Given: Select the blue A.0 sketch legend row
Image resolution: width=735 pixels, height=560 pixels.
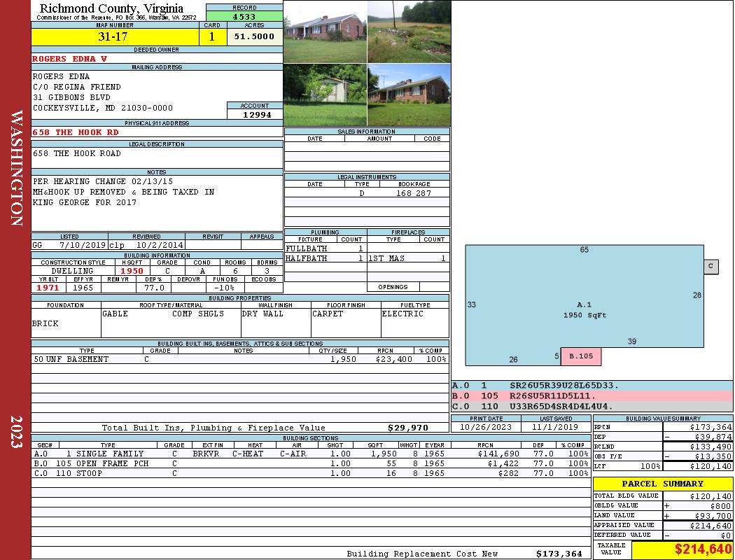Looking at the screenshot, I should click(x=591, y=385).
